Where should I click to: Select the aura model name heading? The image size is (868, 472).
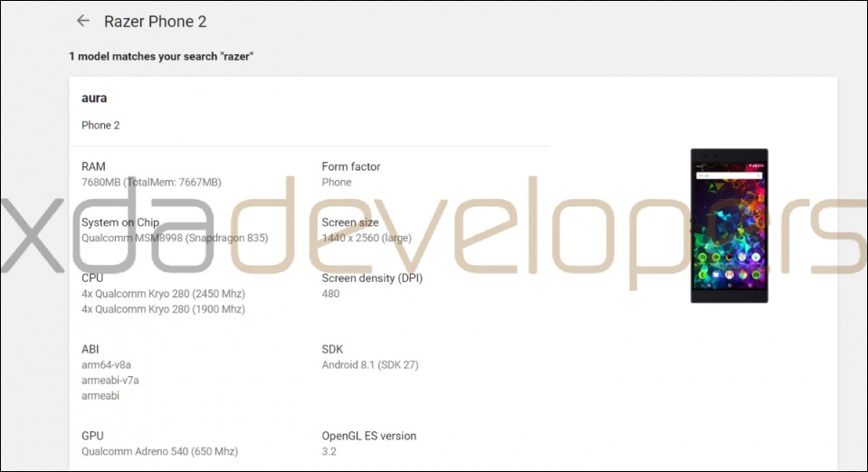[94, 98]
